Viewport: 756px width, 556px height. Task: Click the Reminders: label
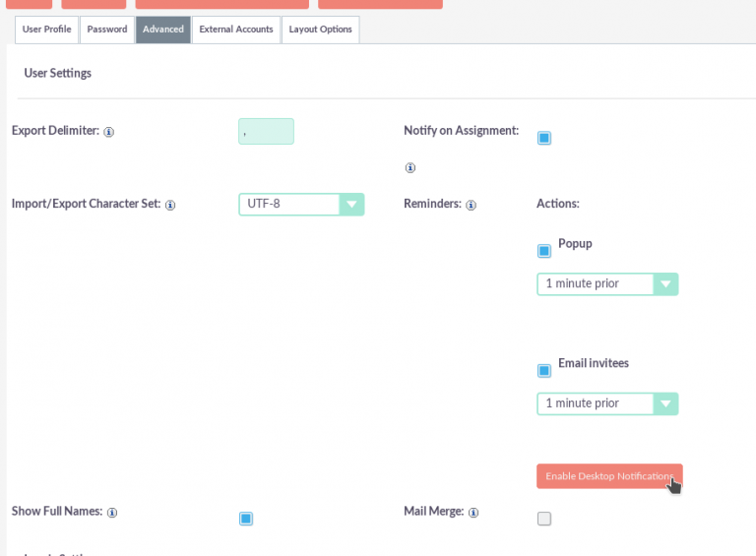point(432,204)
